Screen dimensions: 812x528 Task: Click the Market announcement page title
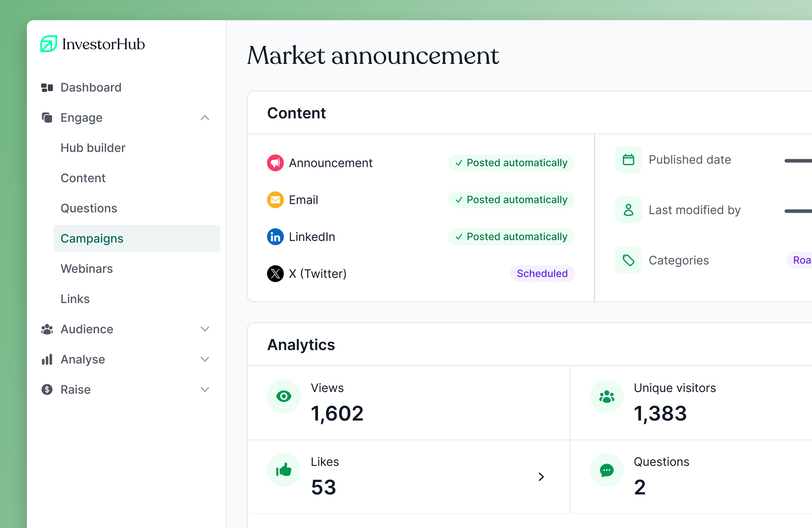click(x=373, y=55)
